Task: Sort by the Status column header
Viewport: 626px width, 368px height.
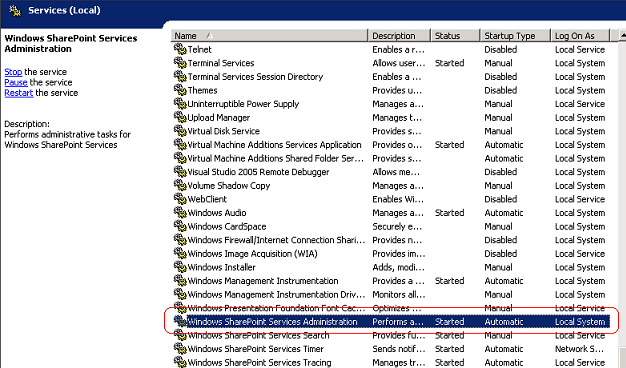Action: [455, 36]
